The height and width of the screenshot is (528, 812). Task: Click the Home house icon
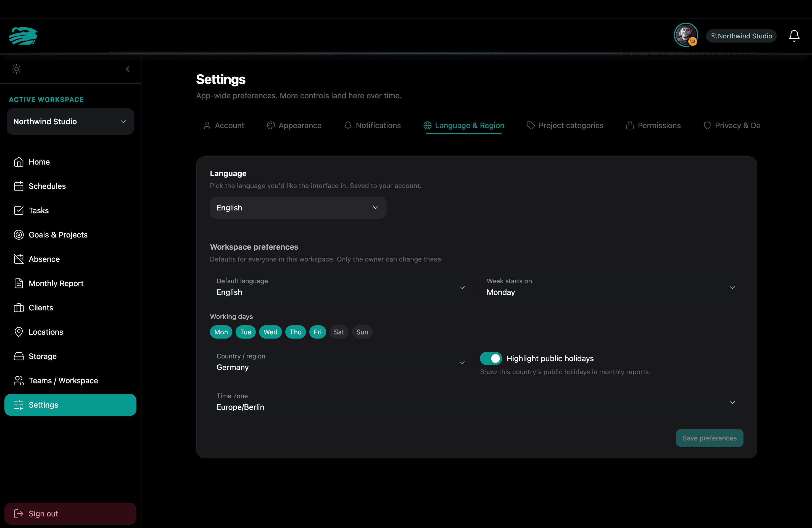[19, 162]
